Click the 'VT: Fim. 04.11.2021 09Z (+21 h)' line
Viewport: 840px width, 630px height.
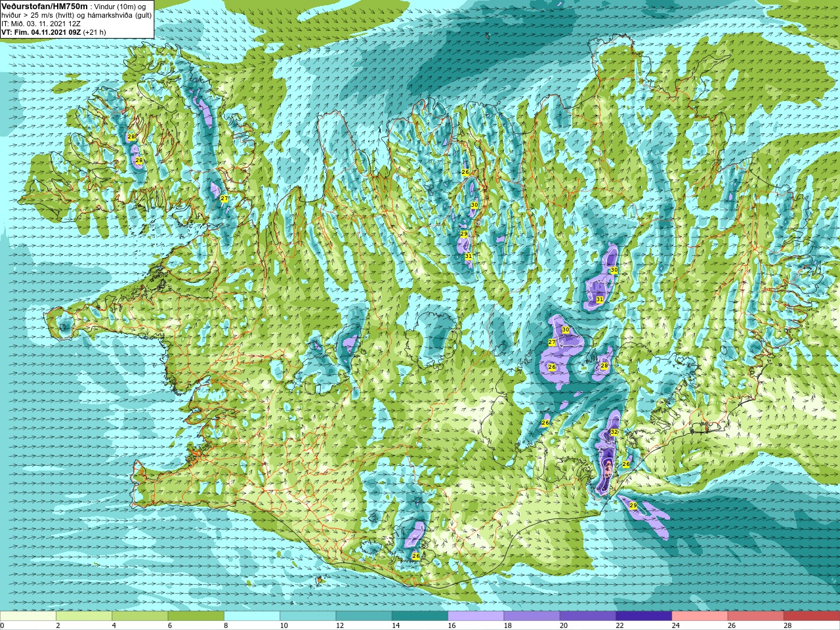54,31
